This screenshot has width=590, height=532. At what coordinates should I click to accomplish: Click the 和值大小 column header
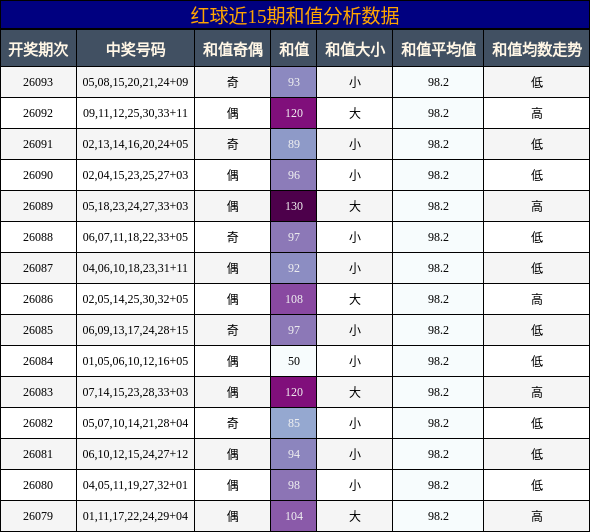355,49
